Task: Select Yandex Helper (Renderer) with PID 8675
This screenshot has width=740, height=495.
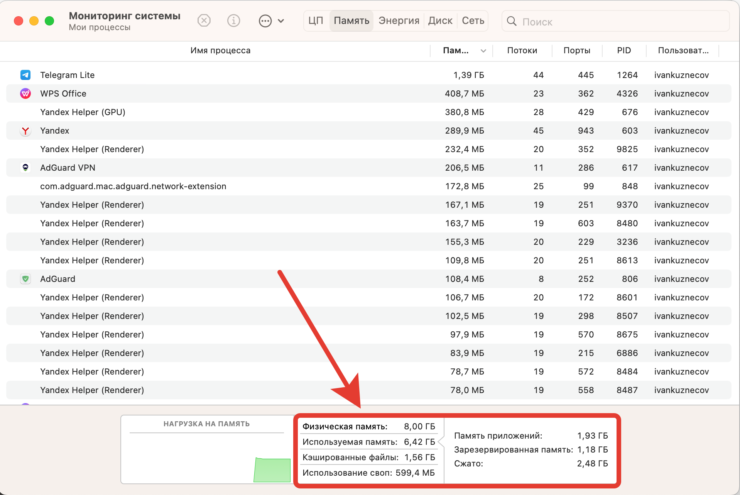Action: pos(369,335)
